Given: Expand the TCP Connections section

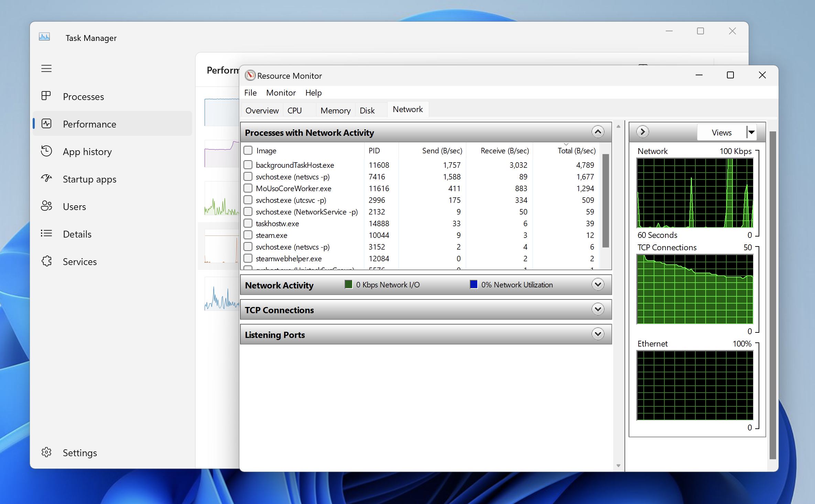Looking at the screenshot, I should (x=598, y=309).
